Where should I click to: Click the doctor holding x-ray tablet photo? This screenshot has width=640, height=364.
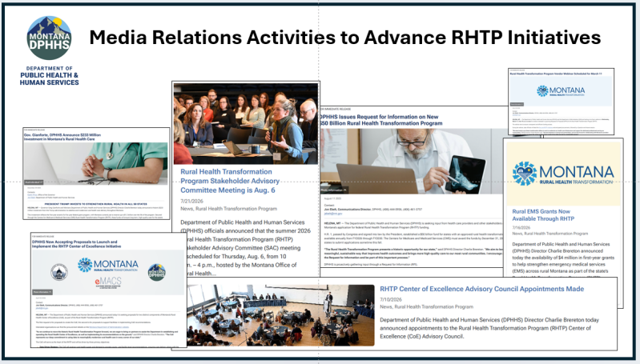[x=412, y=162]
